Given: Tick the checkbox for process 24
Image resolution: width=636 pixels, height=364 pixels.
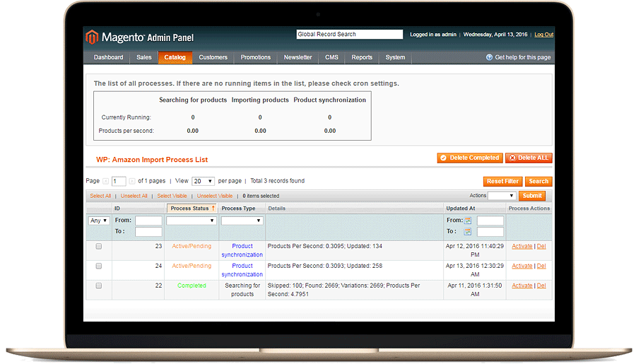Looking at the screenshot, I should (x=98, y=266).
